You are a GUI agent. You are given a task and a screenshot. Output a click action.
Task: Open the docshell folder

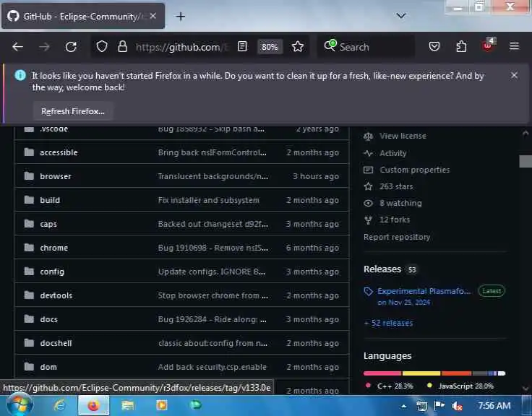click(x=56, y=343)
